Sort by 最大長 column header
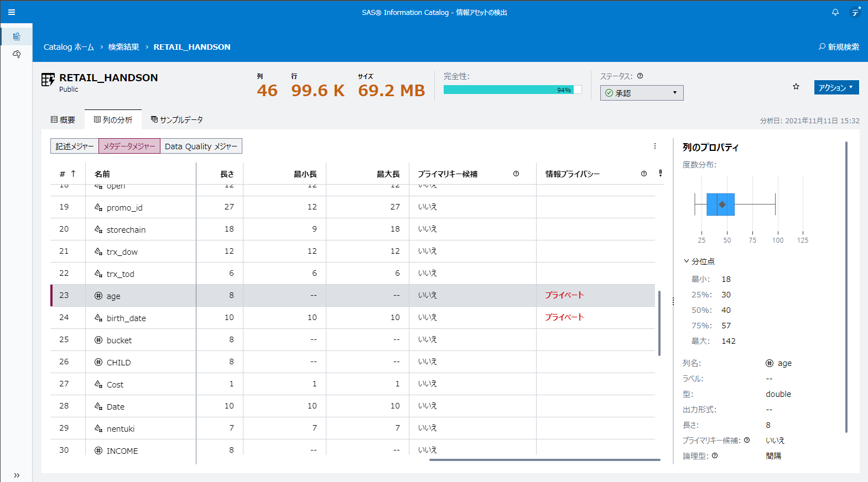868x482 pixels. click(x=388, y=174)
